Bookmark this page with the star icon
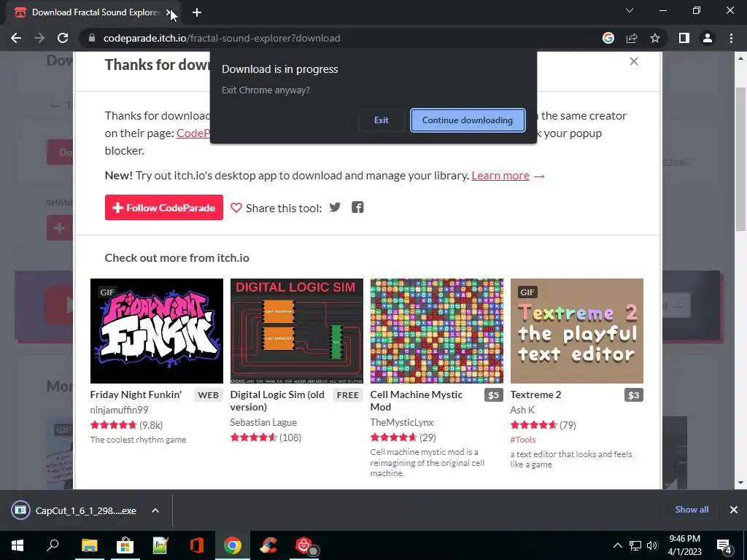Screen dimensions: 747x560 click(x=655, y=38)
